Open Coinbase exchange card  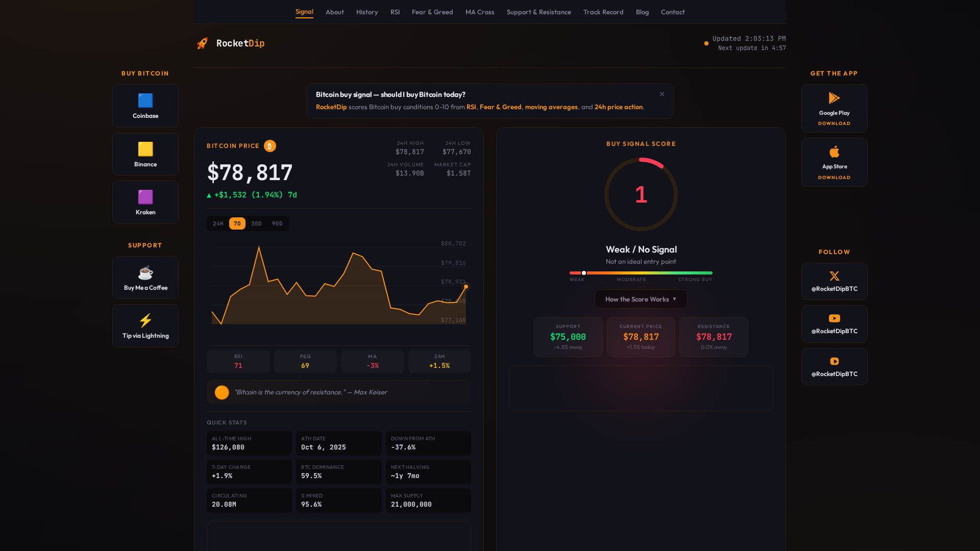(145, 106)
